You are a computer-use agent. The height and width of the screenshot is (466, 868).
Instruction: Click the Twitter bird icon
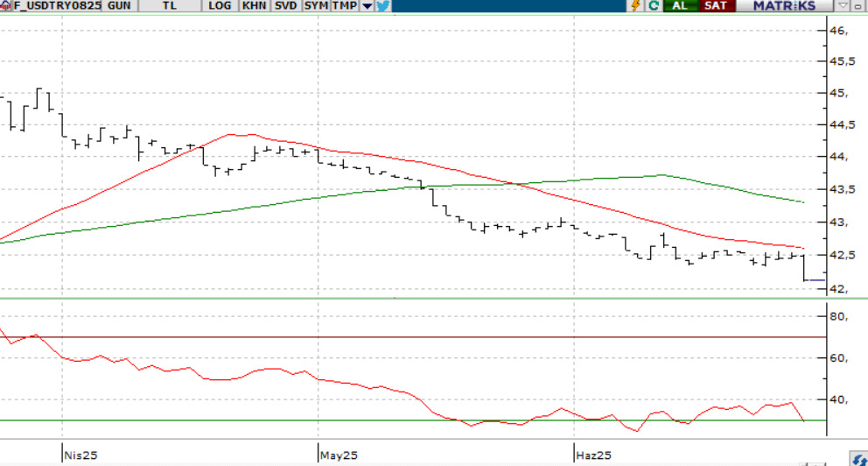pos(383,6)
